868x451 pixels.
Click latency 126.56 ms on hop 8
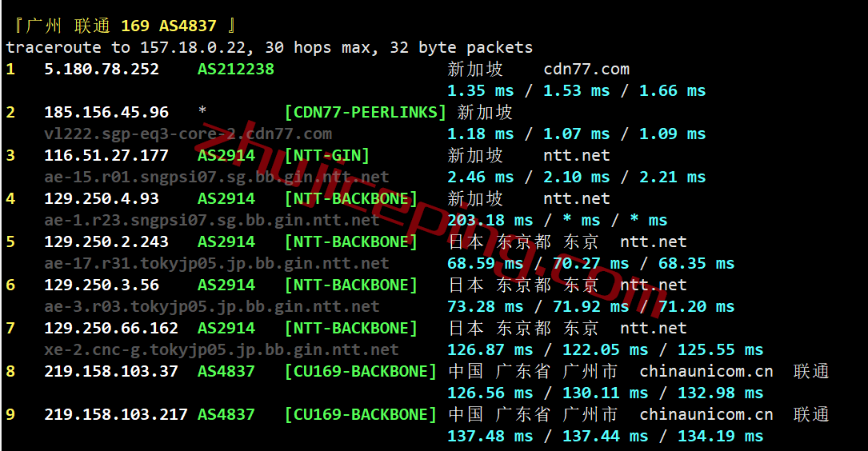pyautogui.click(x=490, y=393)
